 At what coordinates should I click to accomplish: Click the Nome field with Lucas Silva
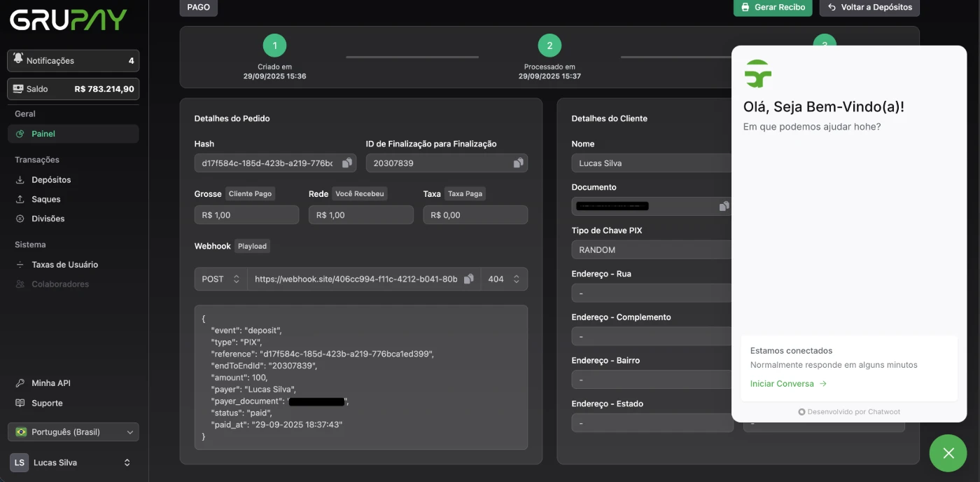click(x=651, y=163)
